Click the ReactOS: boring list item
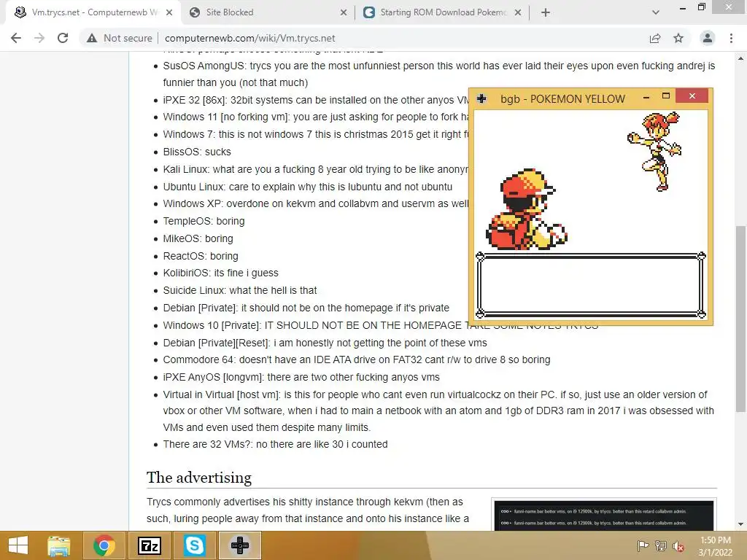 click(201, 256)
